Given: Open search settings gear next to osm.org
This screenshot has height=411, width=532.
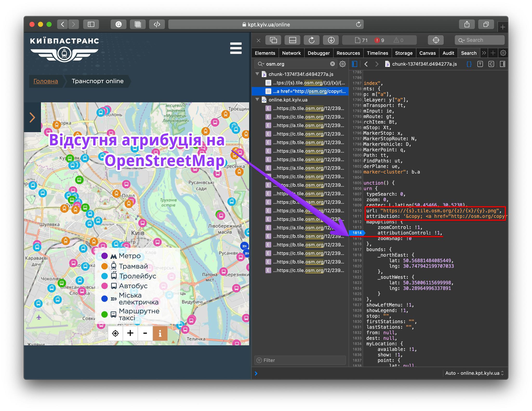Looking at the screenshot, I should coord(343,64).
